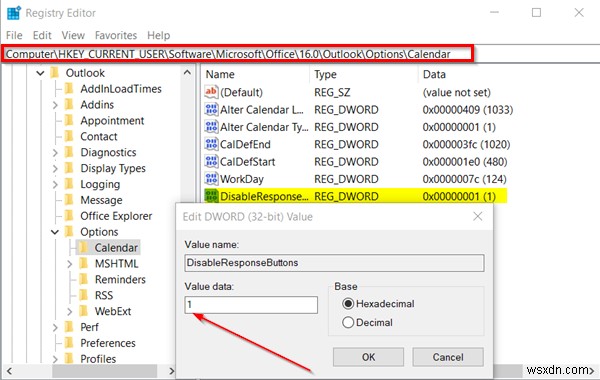The width and height of the screenshot is (600, 380).
Task: Open the Edit menu
Action: pos(42,35)
